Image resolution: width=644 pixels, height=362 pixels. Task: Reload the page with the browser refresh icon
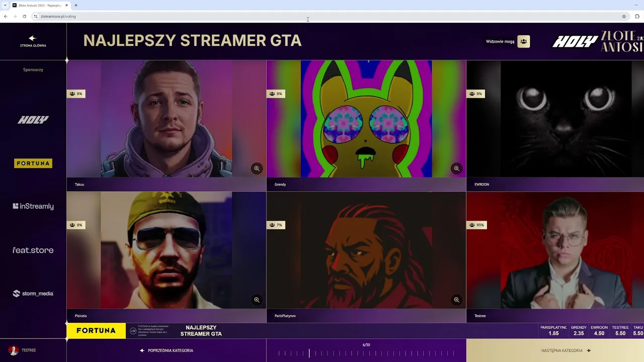coord(24,16)
